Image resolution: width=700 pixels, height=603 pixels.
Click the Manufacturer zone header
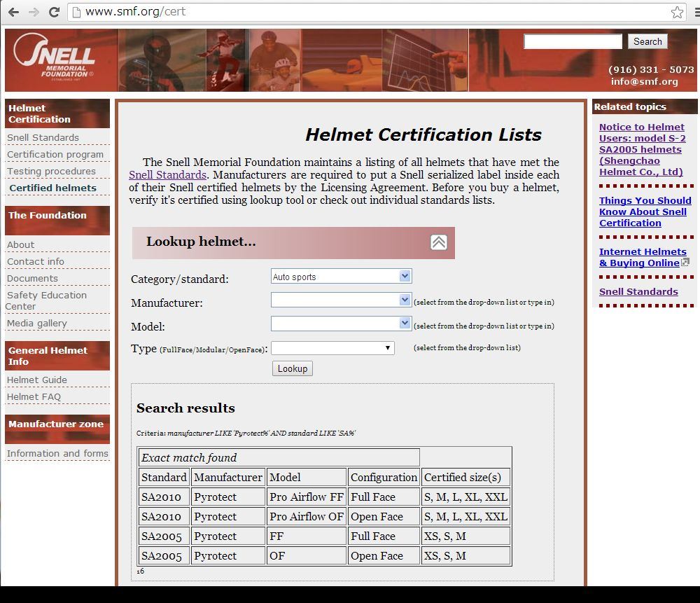click(57, 429)
